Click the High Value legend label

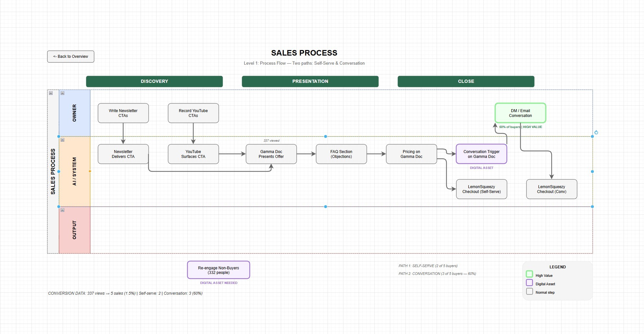(544, 276)
